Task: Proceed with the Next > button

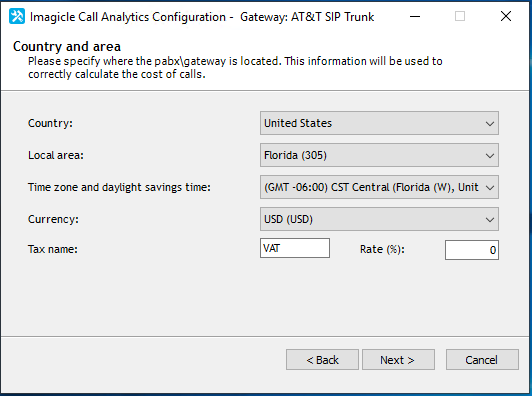Action: (398, 360)
